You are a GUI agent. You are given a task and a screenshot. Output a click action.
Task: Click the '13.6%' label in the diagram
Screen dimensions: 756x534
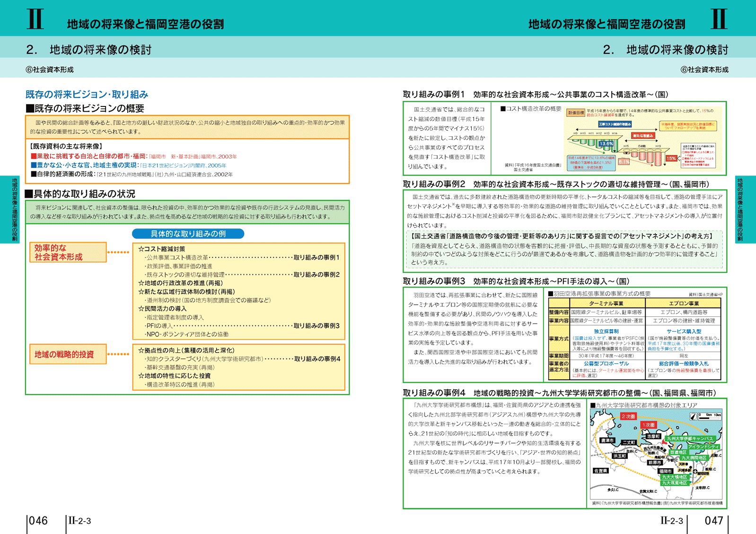(606, 144)
